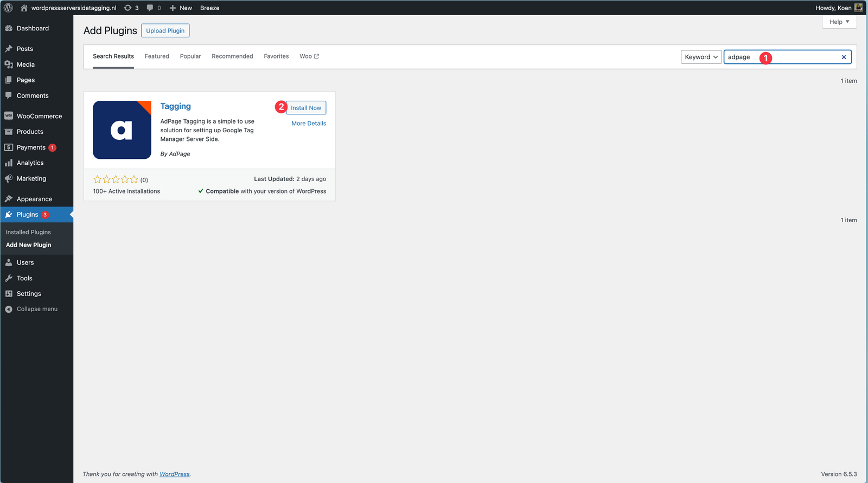This screenshot has height=483, width=868.
Task: Click the AdPage Tagging plugin logo thumbnail
Action: tap(122, 130)
